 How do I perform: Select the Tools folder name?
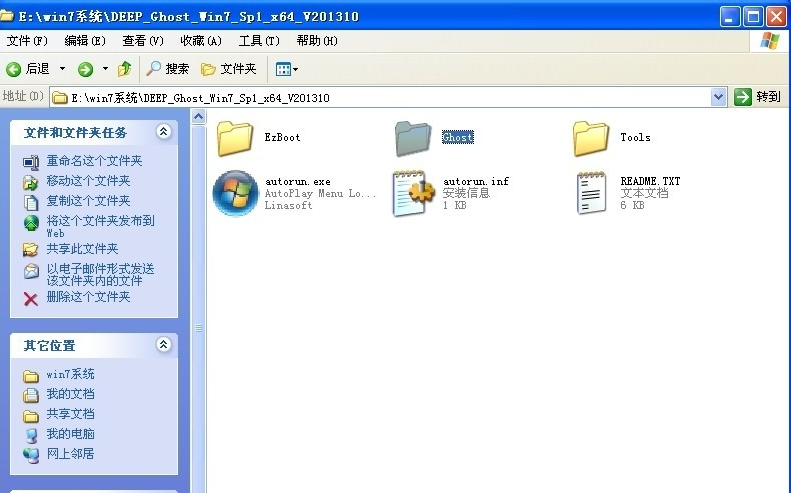(636, 137)
